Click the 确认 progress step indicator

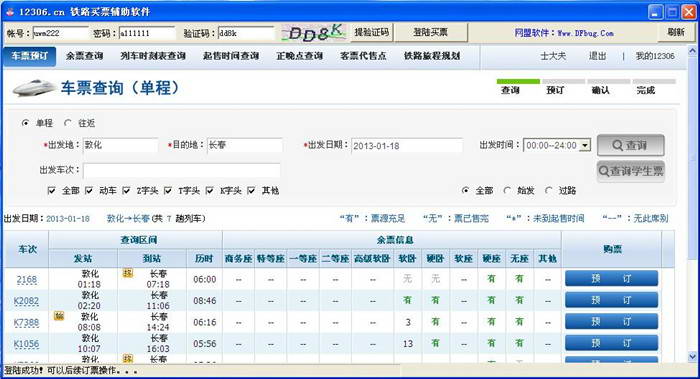608,87
